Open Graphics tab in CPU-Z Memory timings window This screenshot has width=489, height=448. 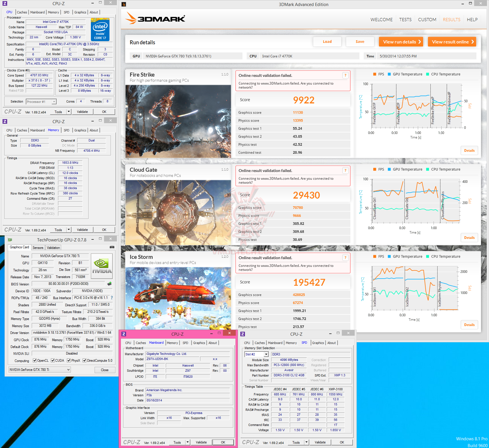click(x=80, y=130)
